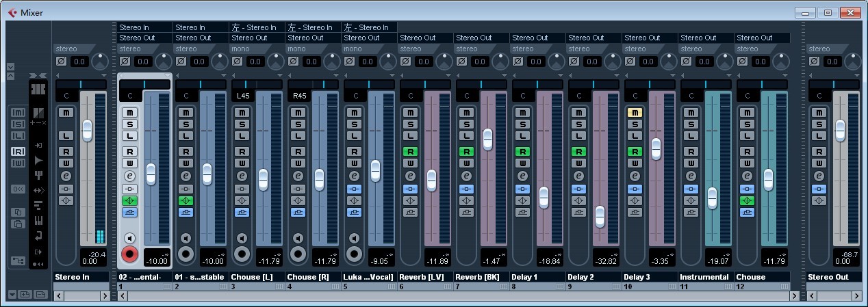Screen dimensions: 868x307
Task: Click the pan knob of Reverb [LV] channel
Action: pyautogui.click(x=444, y=62)
